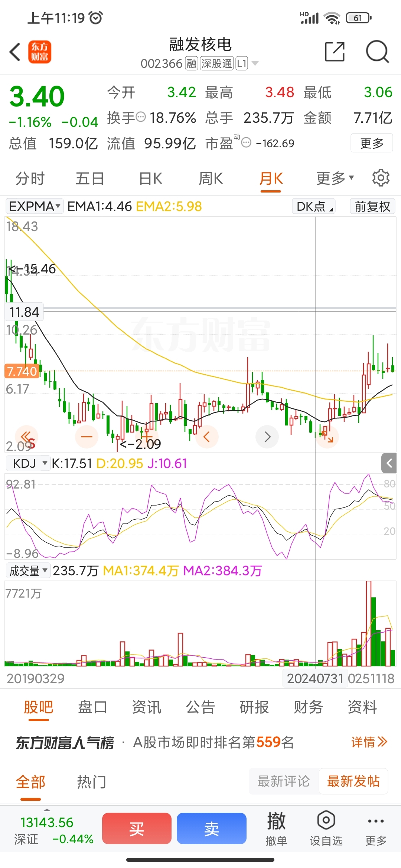Viewport: 401px width, 868px height.
Task: Zoom out chart with minus button
Action: (87, 437)
